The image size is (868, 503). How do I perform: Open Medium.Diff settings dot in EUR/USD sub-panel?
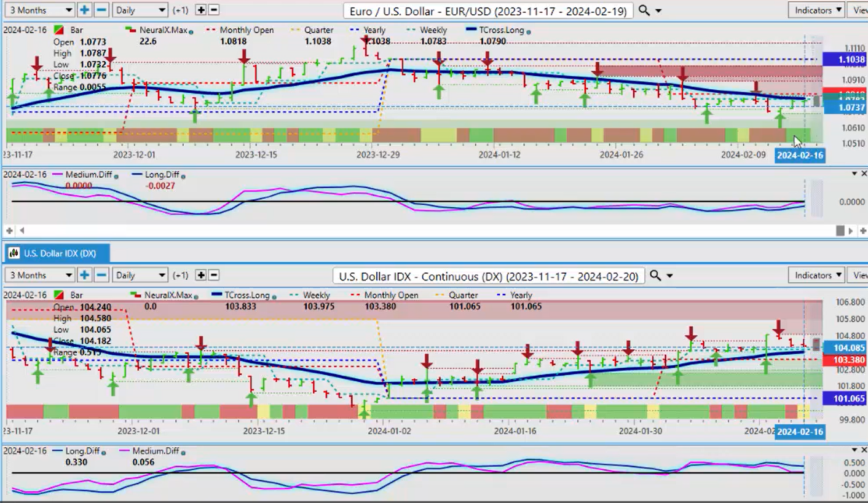pos(116,176)
